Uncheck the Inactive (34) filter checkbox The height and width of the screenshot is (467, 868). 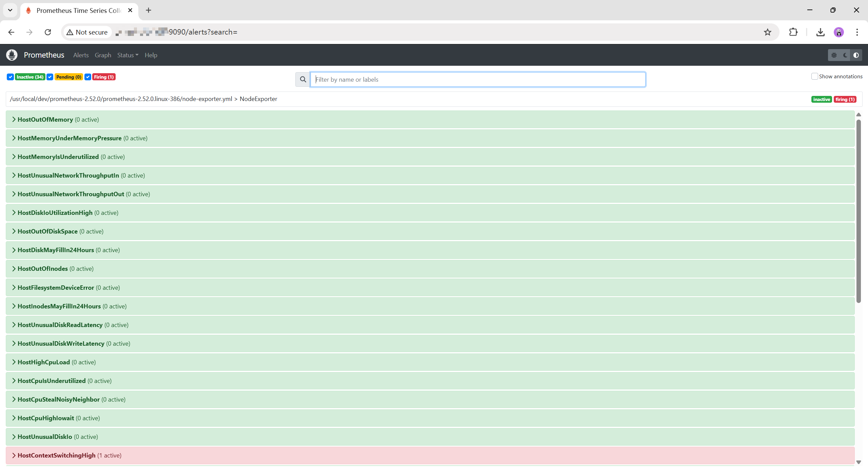pyautogui.click(x=10, y=77)
